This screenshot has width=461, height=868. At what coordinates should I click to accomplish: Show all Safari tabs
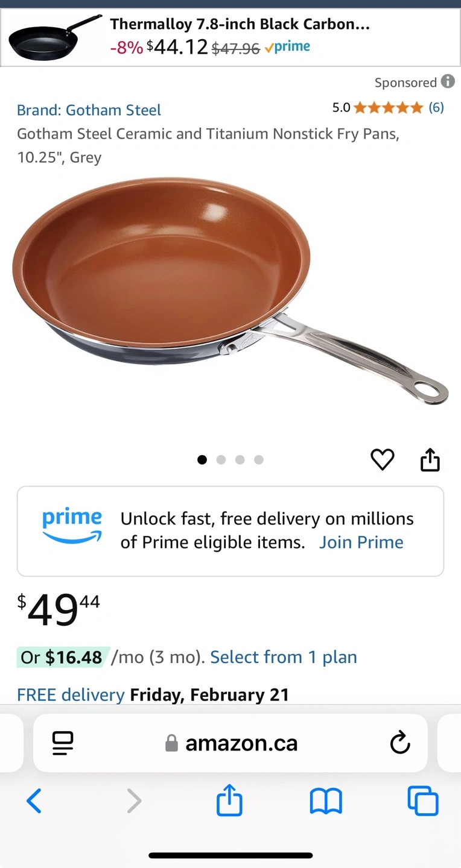tap(423, 801)
